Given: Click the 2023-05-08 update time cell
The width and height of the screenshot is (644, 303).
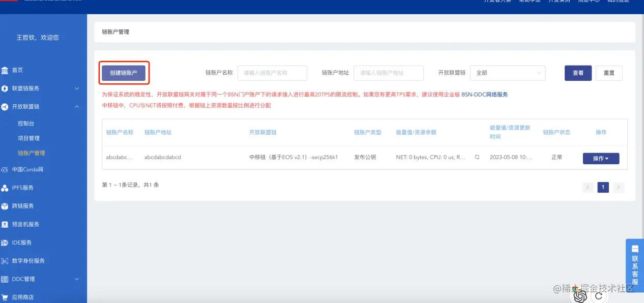Looking at the screenshot, I should point(511,158).
